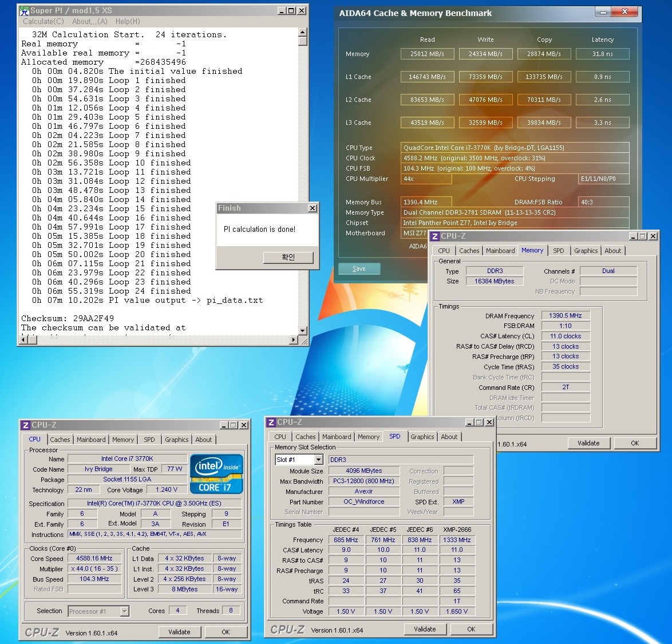
Task: Click the Manufacturer Avexir field
Action: (x=364, y=492)
